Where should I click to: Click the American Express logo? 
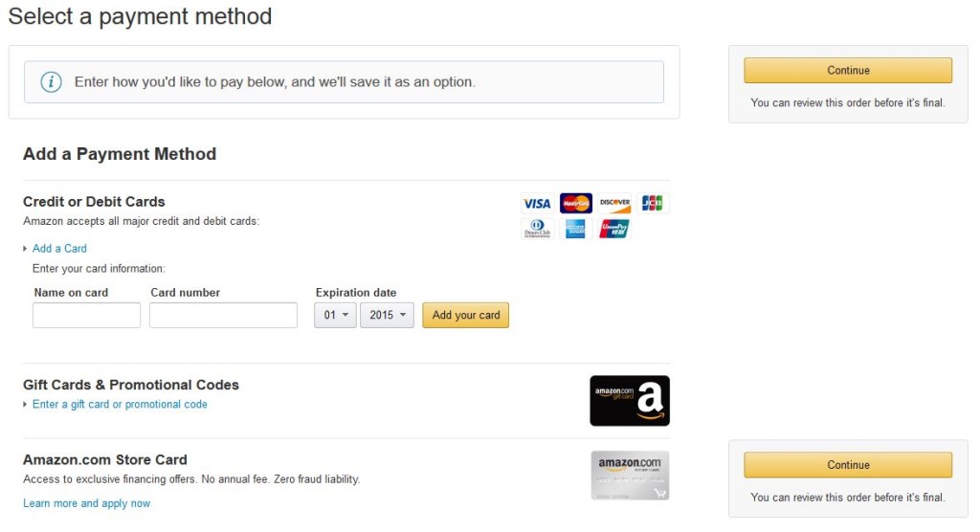click(x=575, y=229)
